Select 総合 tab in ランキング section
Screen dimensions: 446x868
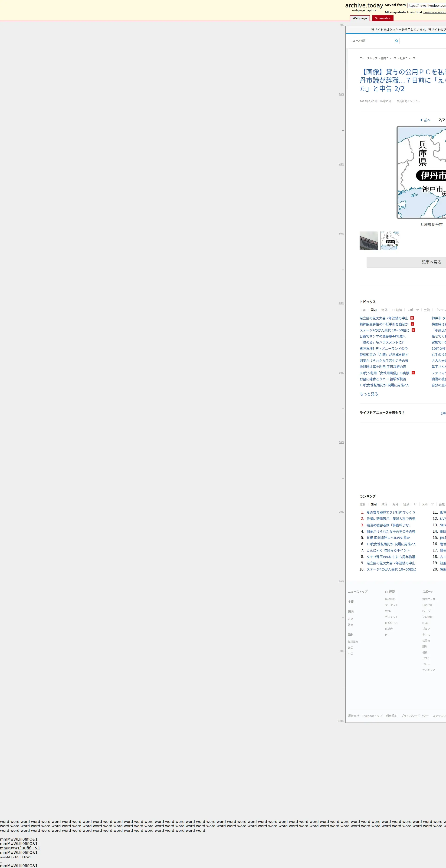(362, 505)
